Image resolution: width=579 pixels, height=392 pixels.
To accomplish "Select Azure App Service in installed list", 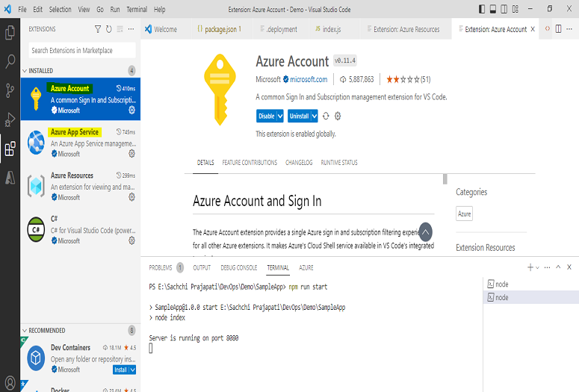I will (x=81, y=143).
